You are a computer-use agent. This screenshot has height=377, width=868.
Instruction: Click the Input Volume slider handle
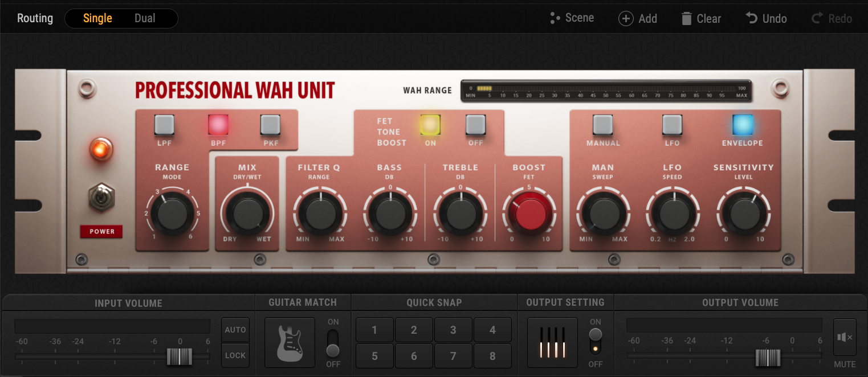(x=180, y=357)
